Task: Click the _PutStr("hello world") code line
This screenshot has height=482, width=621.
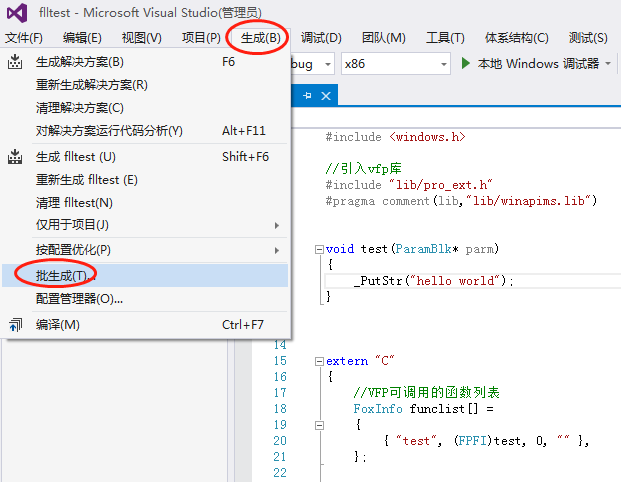Action: 434,281
